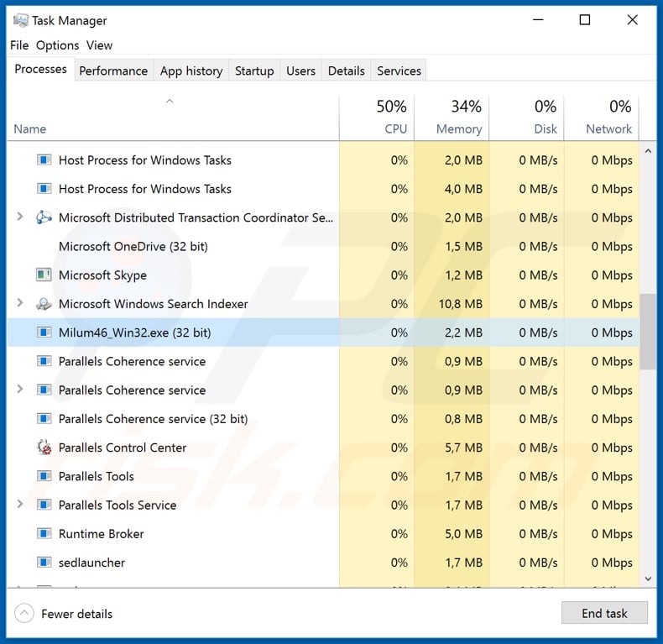Expand the Parallels Coherence service group

point(20,390)
